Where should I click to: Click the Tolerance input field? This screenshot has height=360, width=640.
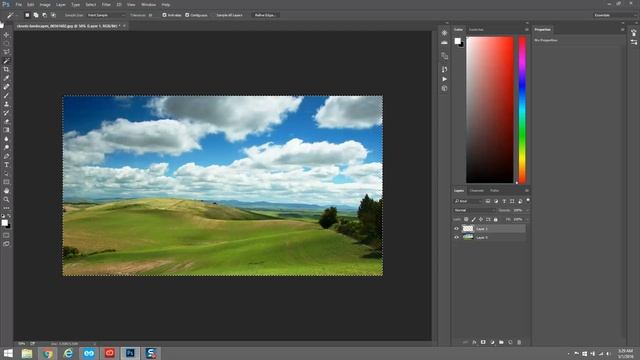tap(153, 15)
